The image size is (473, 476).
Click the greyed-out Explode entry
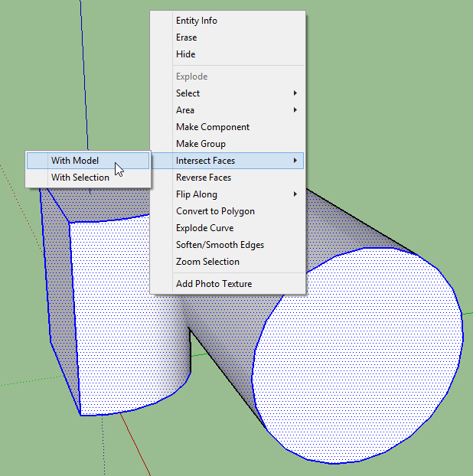tap(191, 77)
